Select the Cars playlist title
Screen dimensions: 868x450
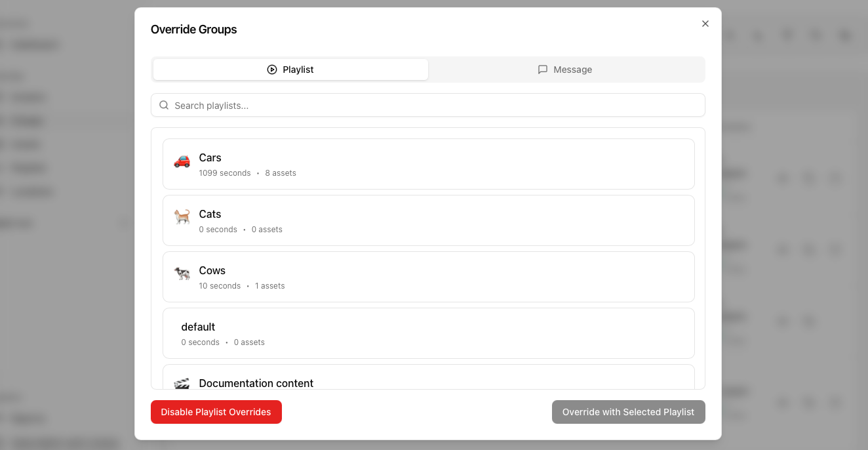[210, 157]
